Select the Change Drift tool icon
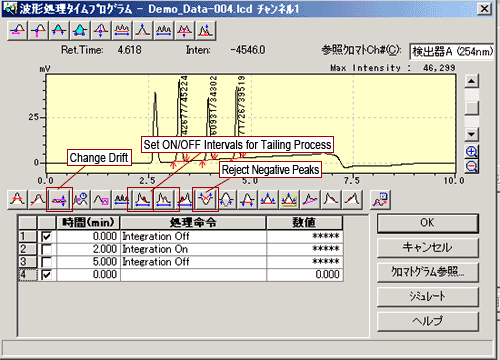 coord(59,200)
